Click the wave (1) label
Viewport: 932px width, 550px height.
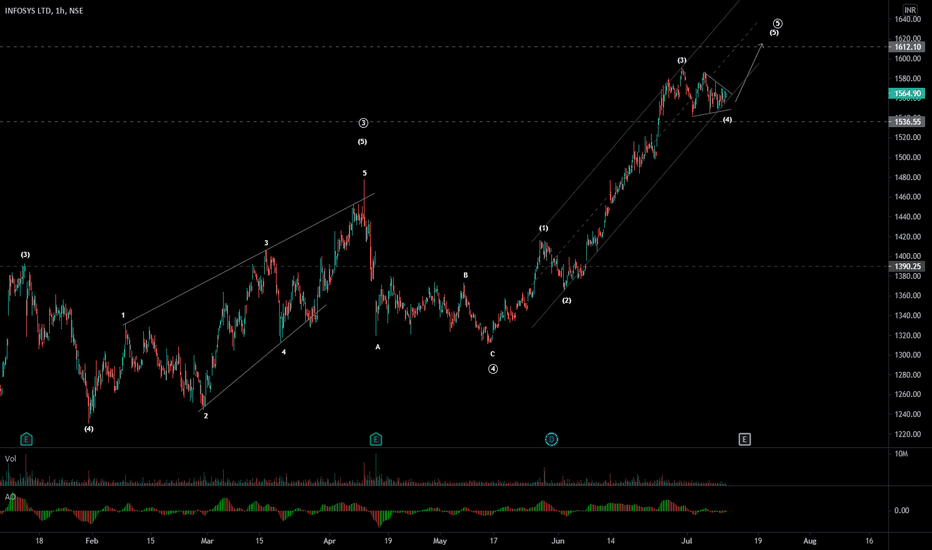(544, 228)
